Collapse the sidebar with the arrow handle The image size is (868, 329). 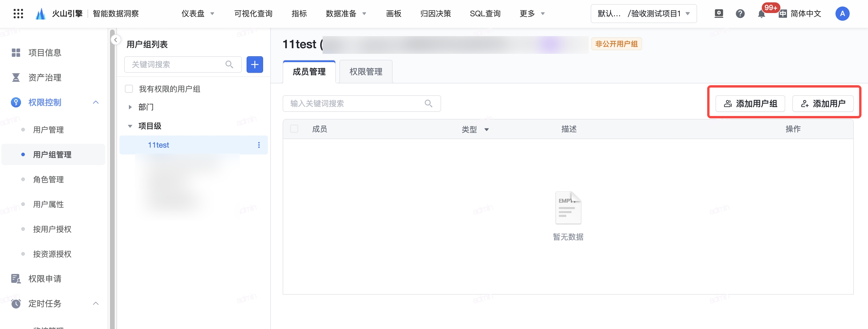coord(116,40)
